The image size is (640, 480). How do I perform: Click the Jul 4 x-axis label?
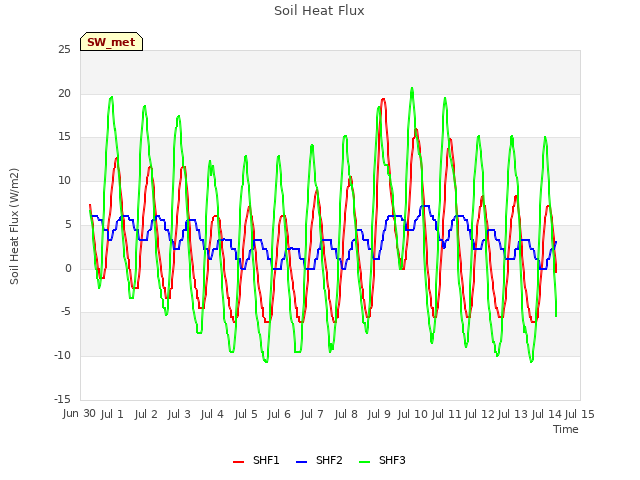[212, 414]
